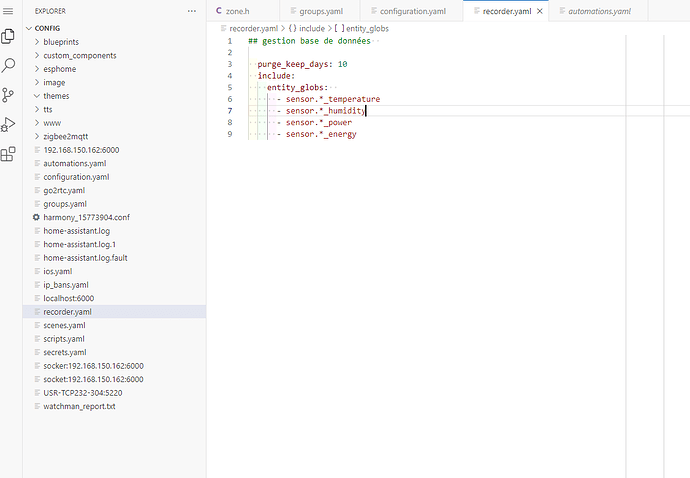Expand the blueprints folder
This screenshot has width=690, height=478.
[61, 42]
